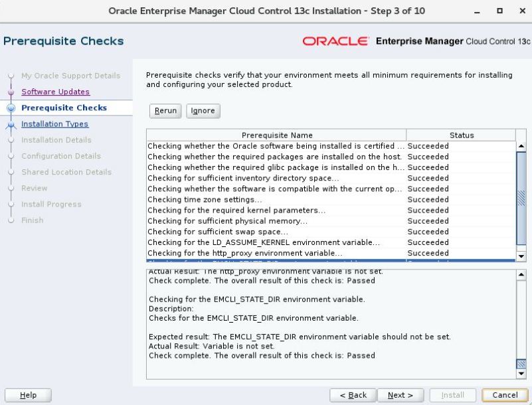Open the Installation Types step link
Image resolution: width=532 pixels, height=405 pixels.
pyautogui.click(x=54, y=123)
